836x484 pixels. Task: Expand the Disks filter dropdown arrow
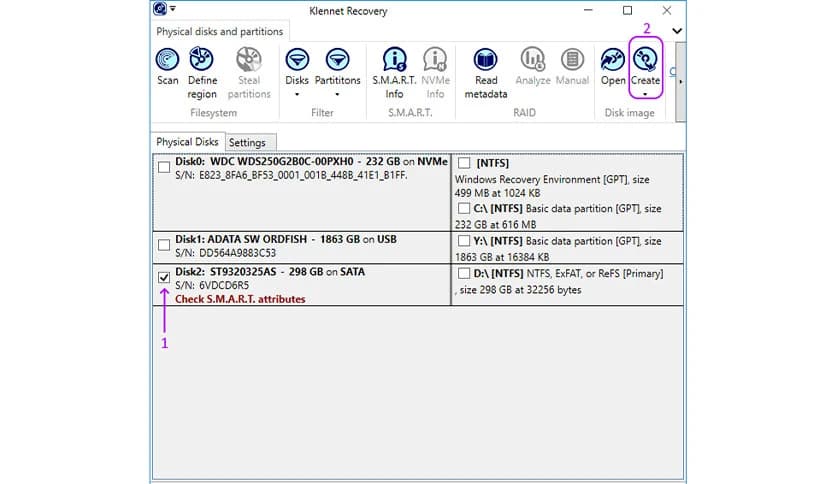[297, 96]
